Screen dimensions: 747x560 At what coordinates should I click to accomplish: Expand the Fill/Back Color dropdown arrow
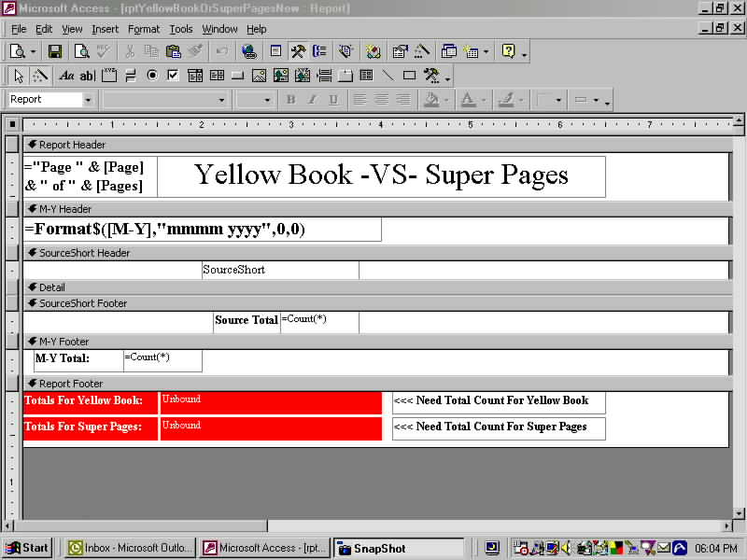click(446, 100)
